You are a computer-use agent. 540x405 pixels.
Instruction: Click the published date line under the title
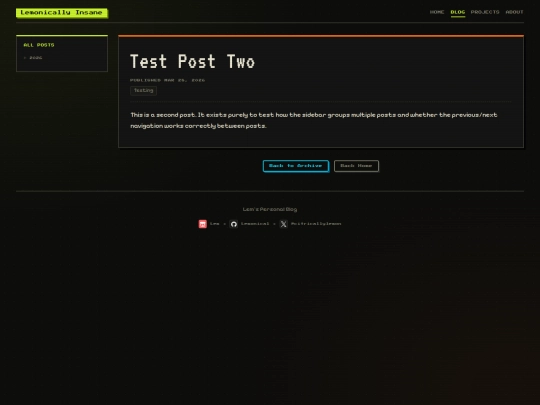click(167, 80)
